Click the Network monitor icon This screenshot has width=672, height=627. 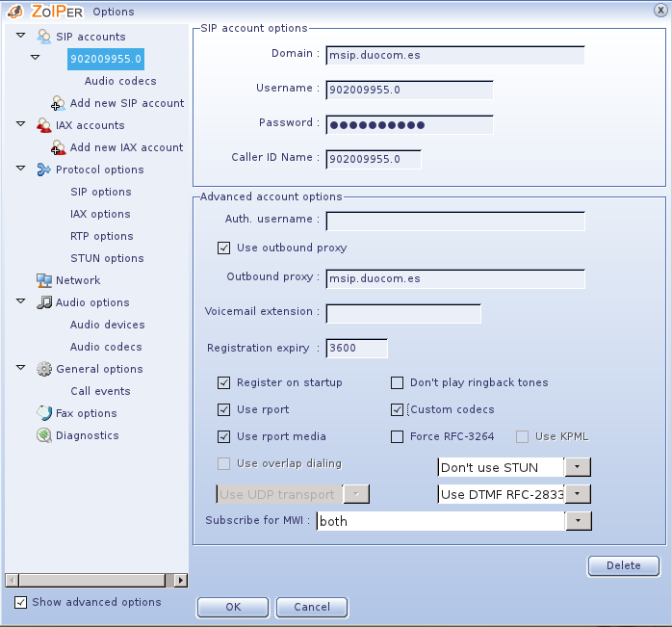[x=44, y=280]
